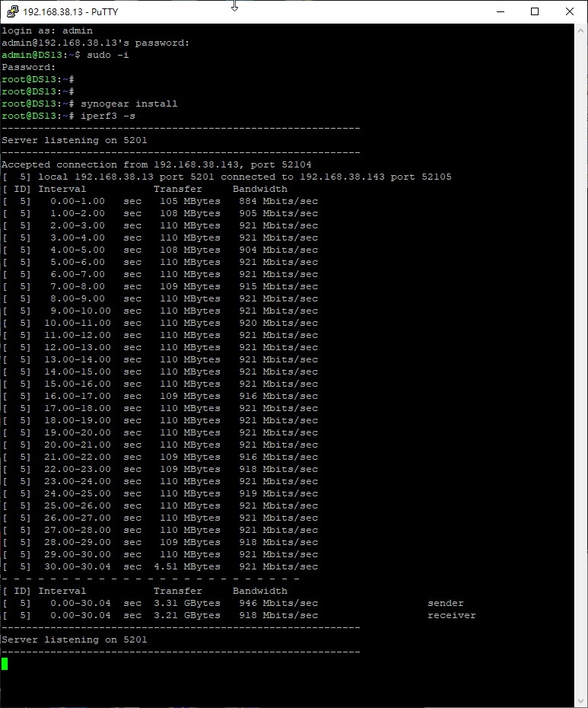588x708 pixels.
Task: Minimize the PuTTY window
Action: [x=500, y=11]
